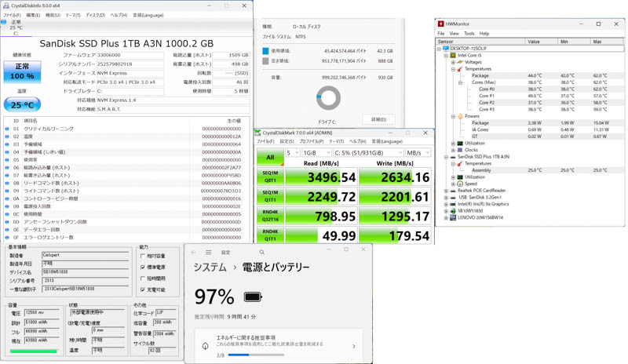
Task: Click the battery icon next to 97%
Action: (x=253, y=297)
